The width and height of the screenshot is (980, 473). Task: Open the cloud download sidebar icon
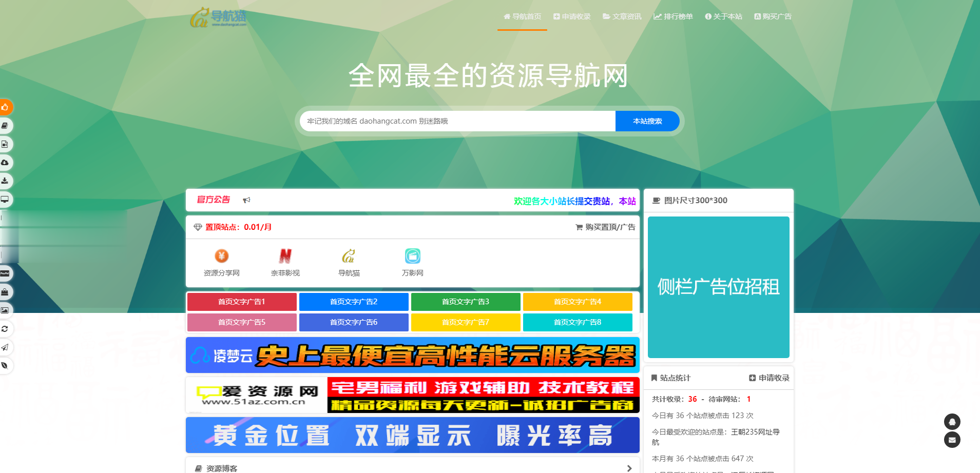pos(6,163)
